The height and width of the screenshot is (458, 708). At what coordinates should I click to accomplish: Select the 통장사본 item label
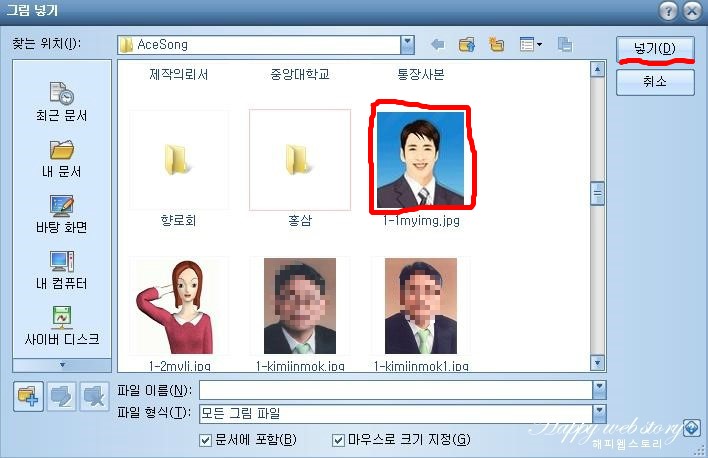tap(421, 75)
